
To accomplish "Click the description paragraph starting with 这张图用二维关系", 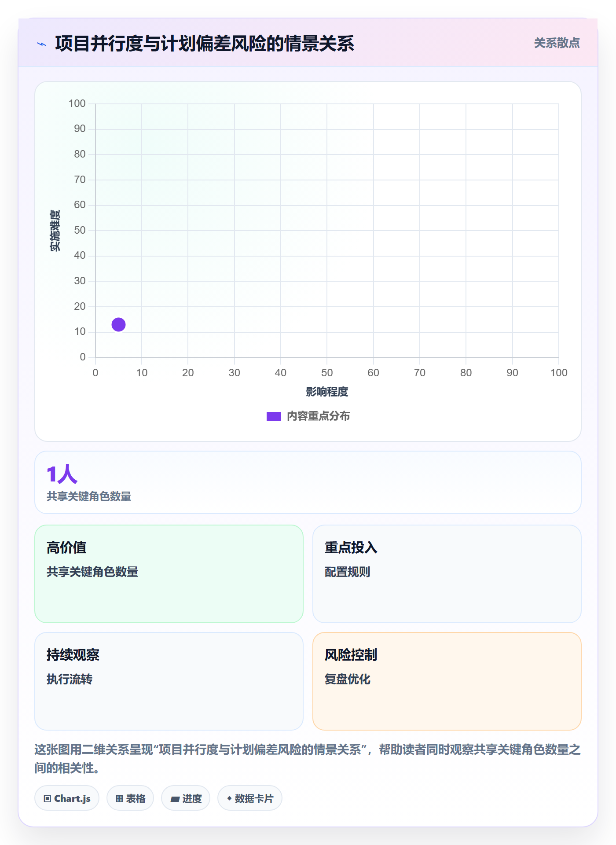I will tap(308, 758).
